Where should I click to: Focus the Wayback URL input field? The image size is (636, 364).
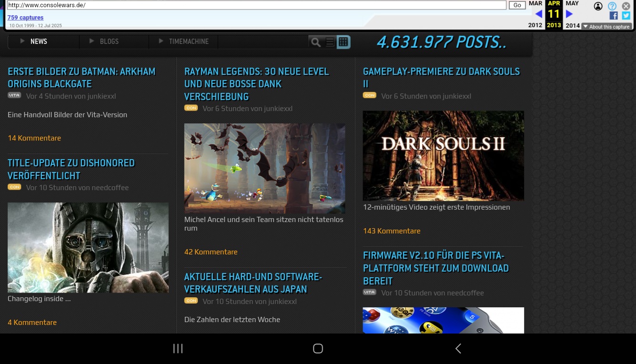pos(256,5)
